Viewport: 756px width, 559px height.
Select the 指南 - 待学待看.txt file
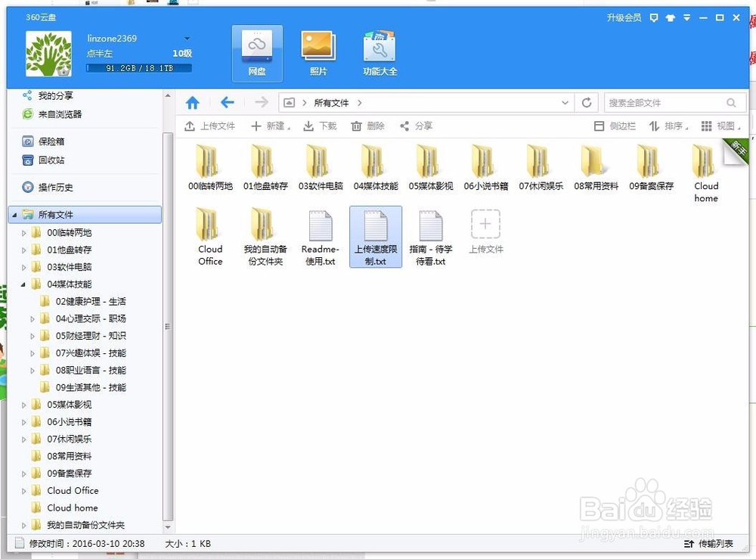[x=431, y=236]
